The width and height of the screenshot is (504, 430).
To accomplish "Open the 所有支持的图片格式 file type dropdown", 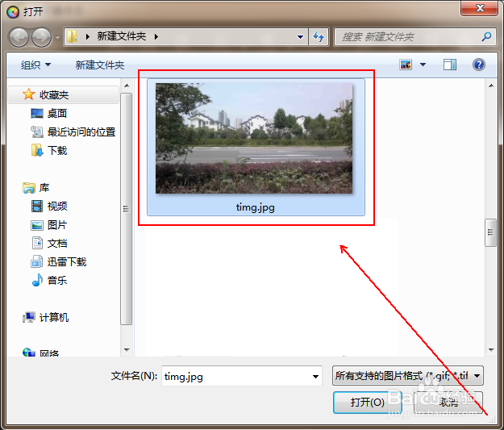I will coord(407,375).
